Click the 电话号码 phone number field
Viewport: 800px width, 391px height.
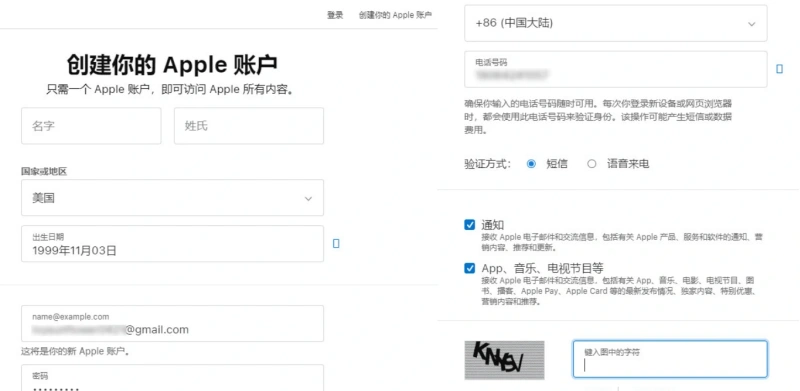[x=615, y=69]
